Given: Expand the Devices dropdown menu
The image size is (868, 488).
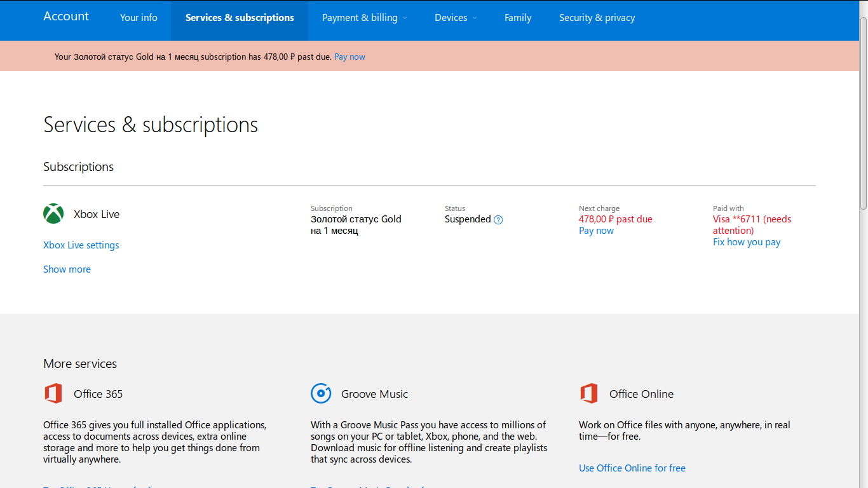Looking at the screenshot, I should (x=456, y=18).
